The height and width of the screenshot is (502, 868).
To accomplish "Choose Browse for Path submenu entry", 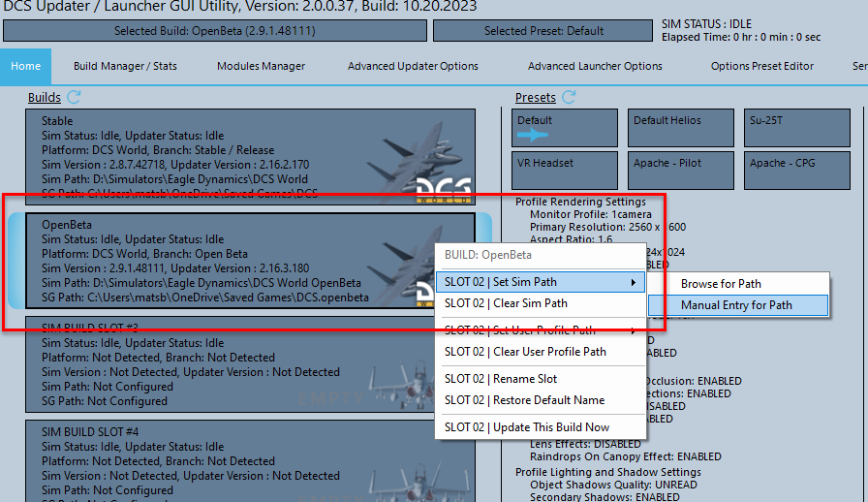I will click(738, 284).
